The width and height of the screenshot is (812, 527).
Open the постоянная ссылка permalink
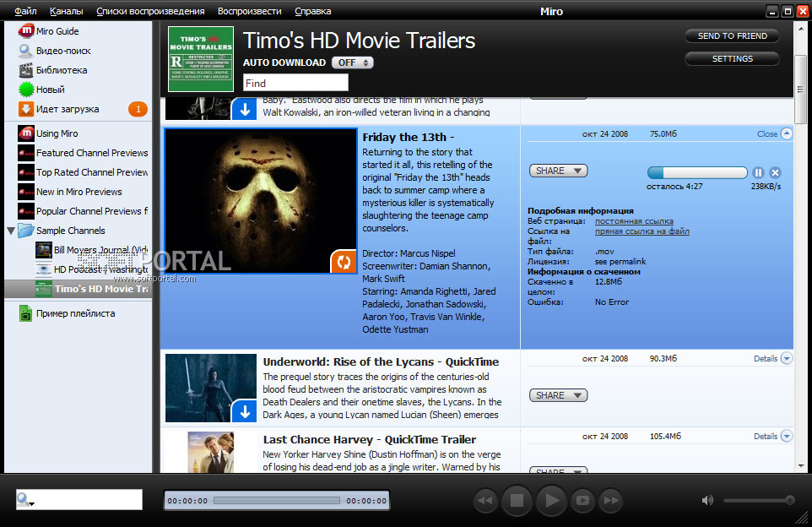point(634,221)
